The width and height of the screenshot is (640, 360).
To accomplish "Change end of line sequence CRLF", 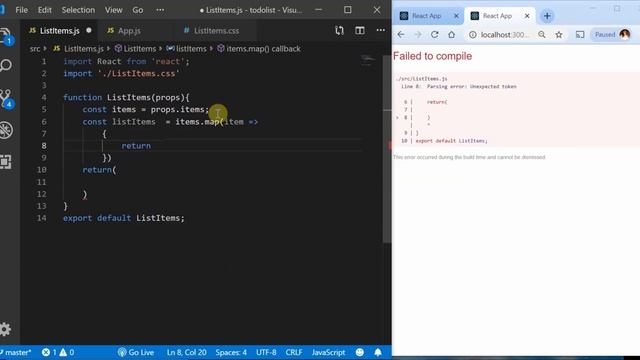I will [294, 352].
